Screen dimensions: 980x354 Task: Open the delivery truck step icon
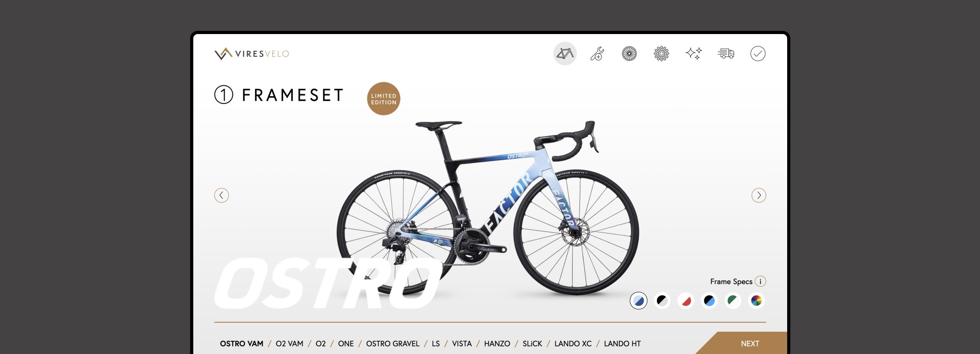[726, 54]
